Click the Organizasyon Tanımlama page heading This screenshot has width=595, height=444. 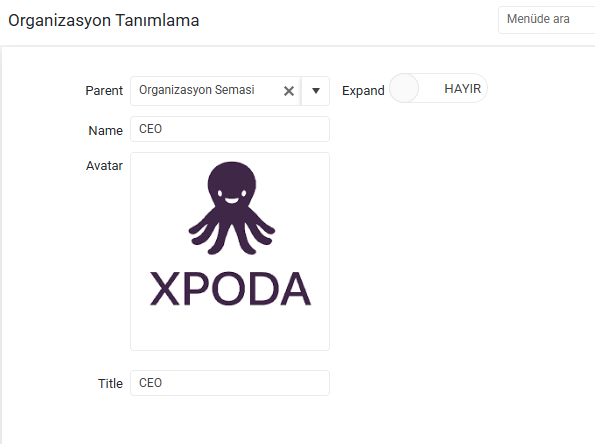coord(104,20)
